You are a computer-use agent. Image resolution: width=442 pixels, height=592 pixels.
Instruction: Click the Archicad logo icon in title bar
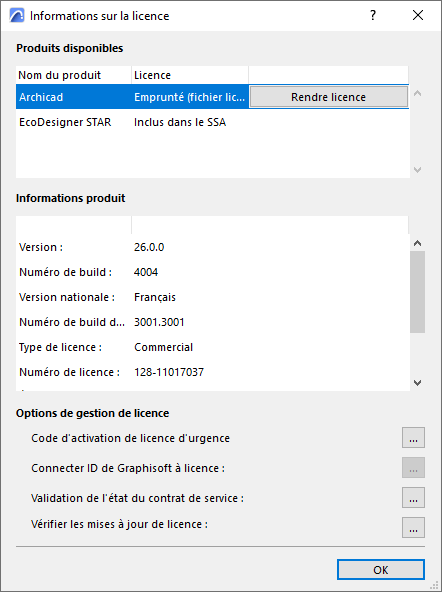tap(17, 15)
